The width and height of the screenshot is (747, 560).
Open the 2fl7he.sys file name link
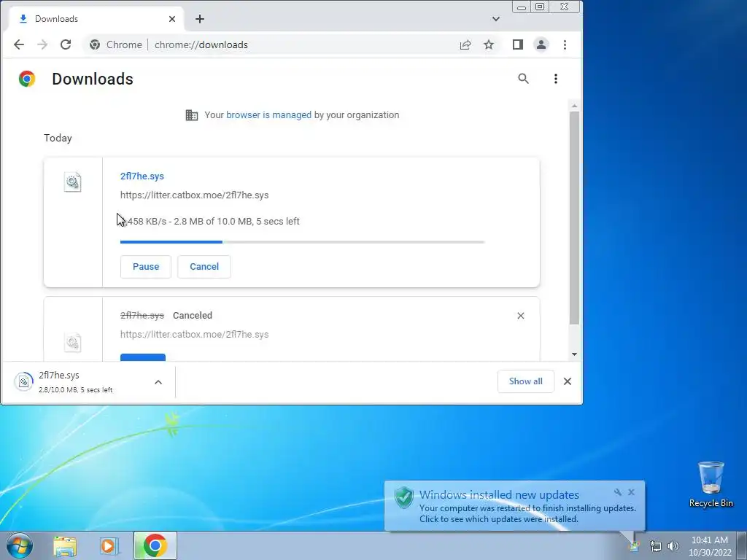click(142, 176)
